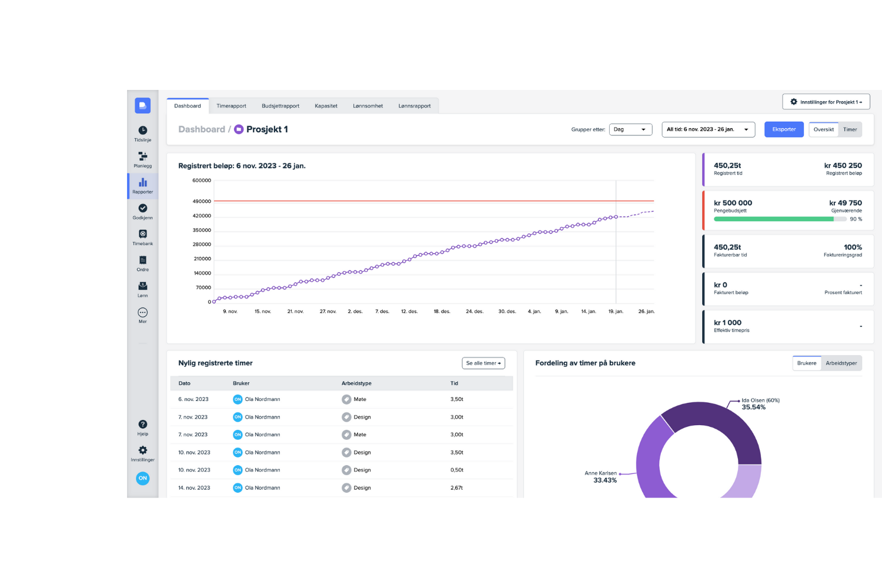Screen dimensions: 882x588
Task: Click the Se alle timer button
Action: [x=483, y=363]
